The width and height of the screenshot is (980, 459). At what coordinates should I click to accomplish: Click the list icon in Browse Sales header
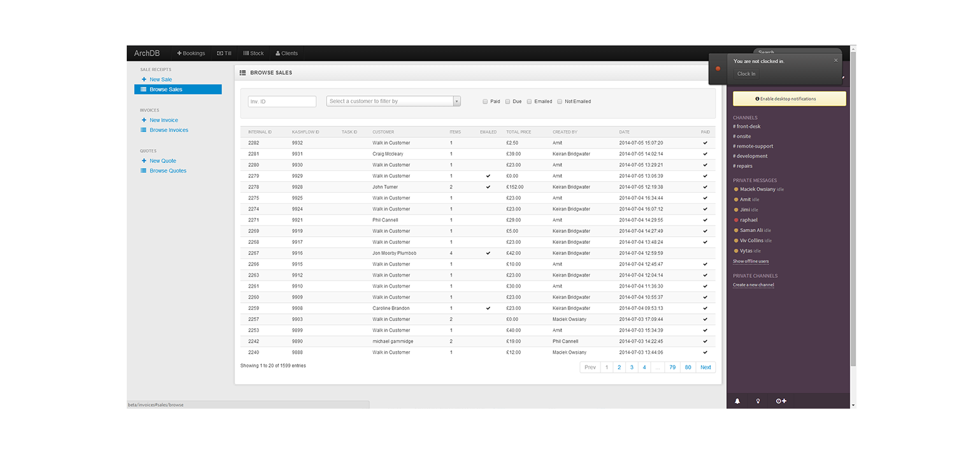pos(242,73)
